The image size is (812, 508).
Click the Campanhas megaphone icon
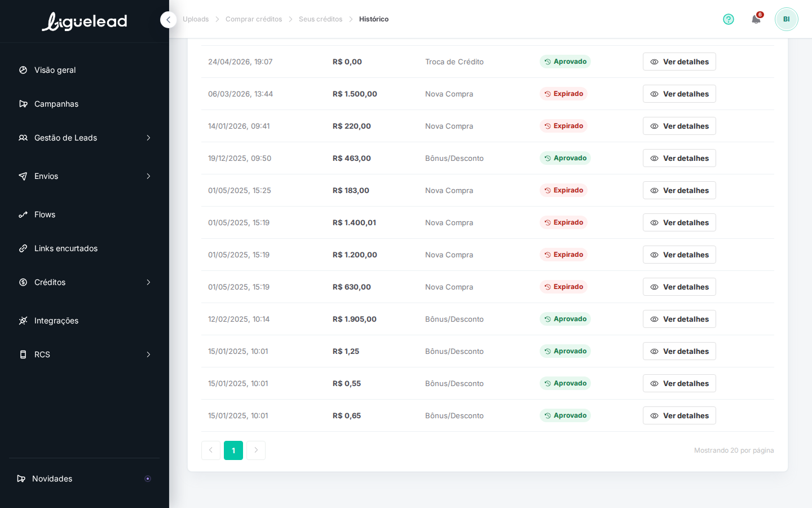click(x=23, y=104)
